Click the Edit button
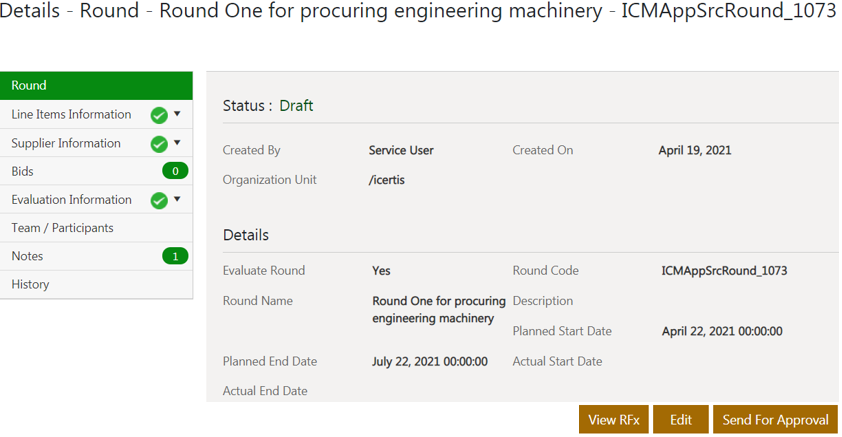Screen dimensions: 842x437 point(681,420)
